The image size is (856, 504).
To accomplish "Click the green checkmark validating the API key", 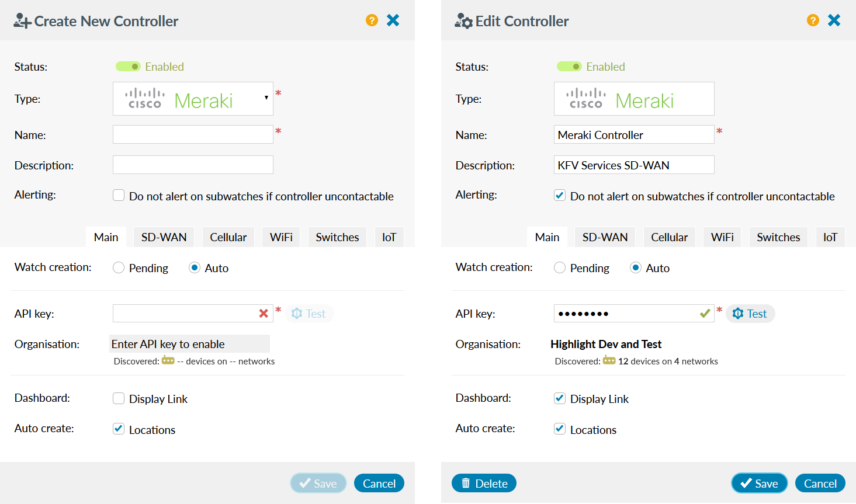I will pyautogui.click(x=704, y=314).
